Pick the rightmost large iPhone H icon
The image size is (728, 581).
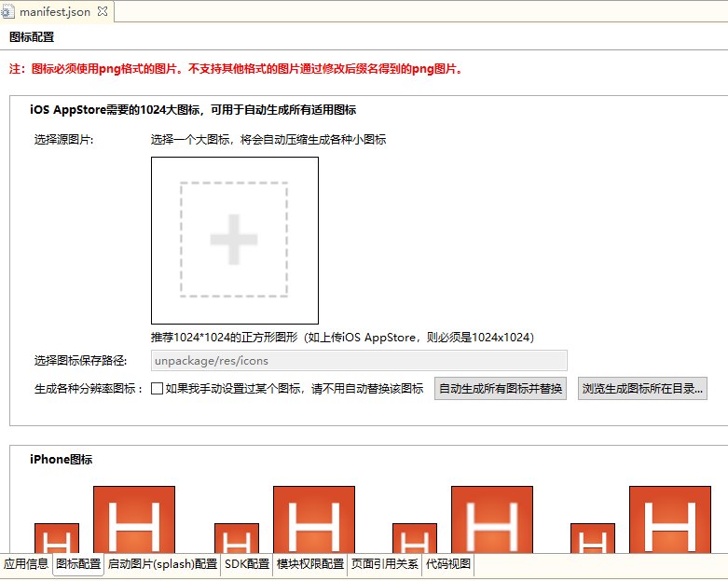[670, 520]
